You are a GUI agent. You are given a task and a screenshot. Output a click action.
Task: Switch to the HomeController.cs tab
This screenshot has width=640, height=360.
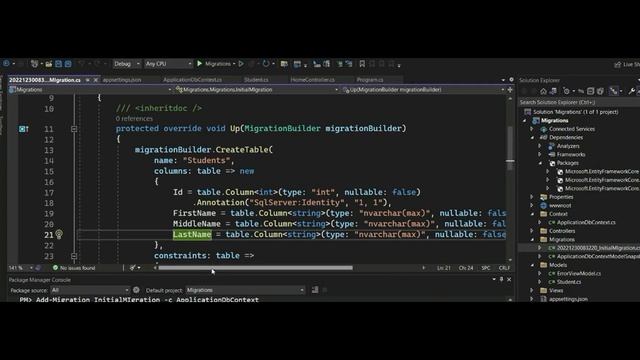click(x=312, y=80)
